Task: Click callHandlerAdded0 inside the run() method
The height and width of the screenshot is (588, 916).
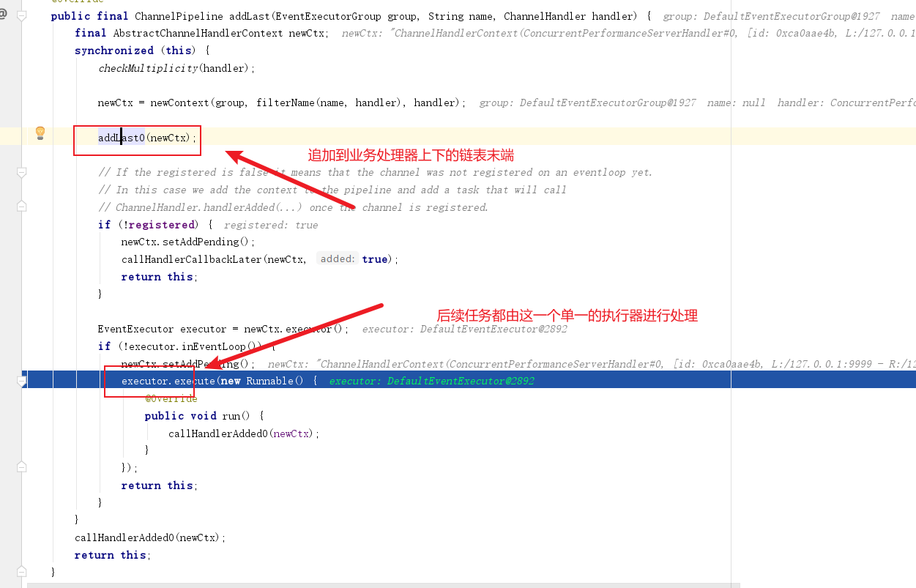Action: (217, 433)
